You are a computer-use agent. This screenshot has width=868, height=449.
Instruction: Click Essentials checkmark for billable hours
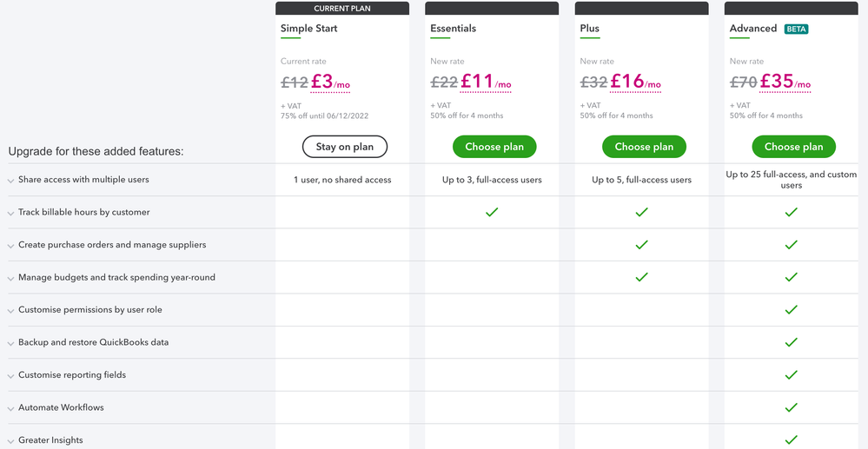[x=492, y=212]
